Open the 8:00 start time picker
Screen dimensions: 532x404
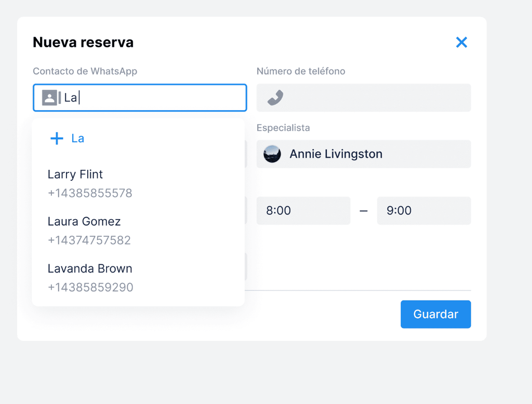(x=303, y=210)
